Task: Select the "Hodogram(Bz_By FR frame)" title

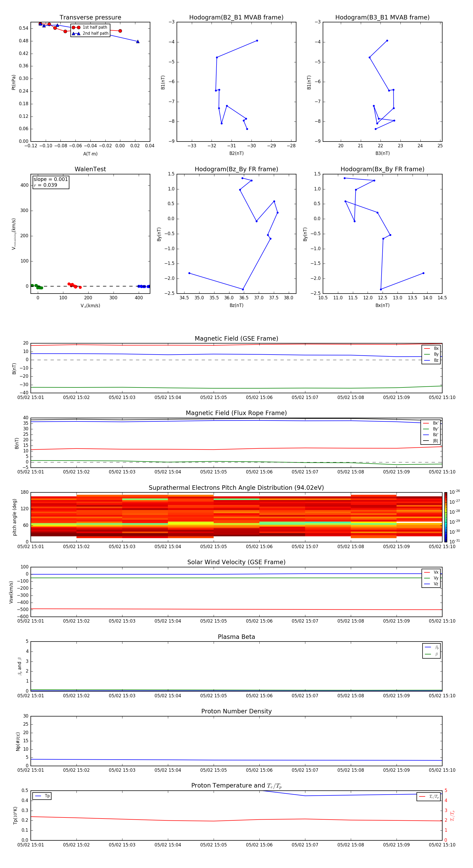Action: [236, 169]
